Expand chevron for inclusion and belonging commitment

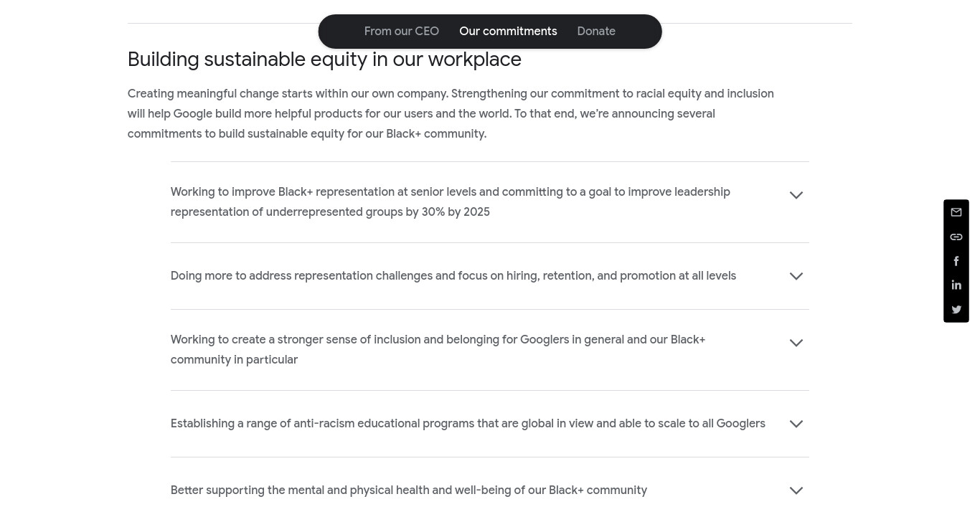[x=796, y=343]
